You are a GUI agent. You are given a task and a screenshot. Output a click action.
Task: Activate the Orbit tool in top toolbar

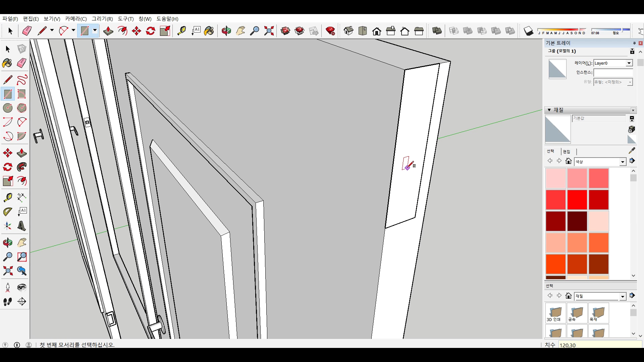(226, 31)
